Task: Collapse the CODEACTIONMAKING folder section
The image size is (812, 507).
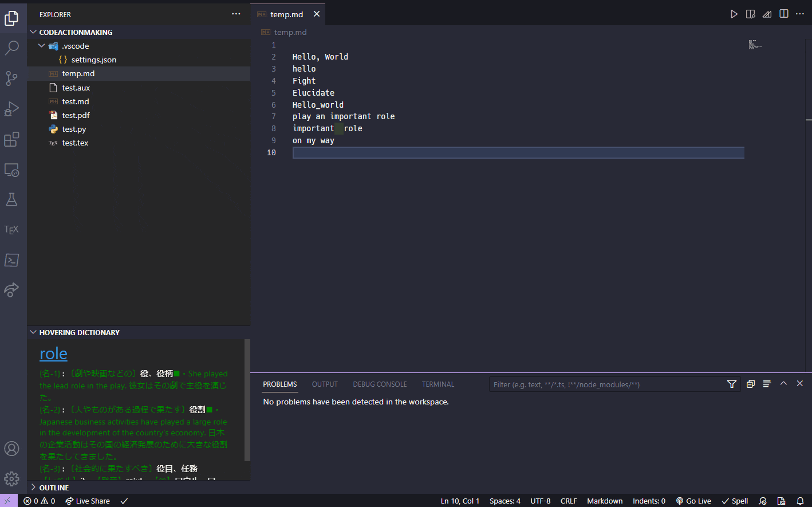Action: point(139,32)
